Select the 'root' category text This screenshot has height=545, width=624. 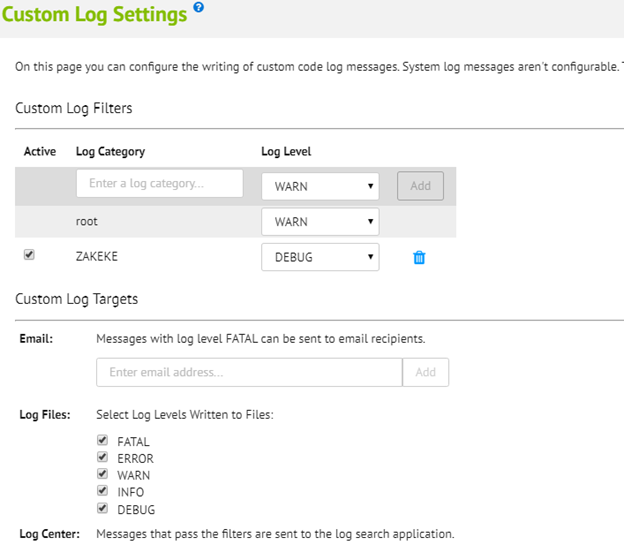[x=87, y=221]
